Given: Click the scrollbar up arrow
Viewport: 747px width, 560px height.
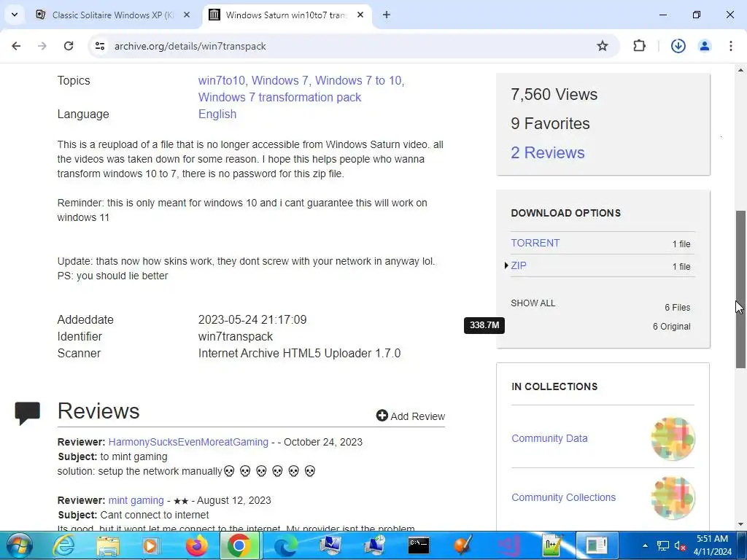Looking at the screenshot, I should pyautogui.click(x=740, y=71).
